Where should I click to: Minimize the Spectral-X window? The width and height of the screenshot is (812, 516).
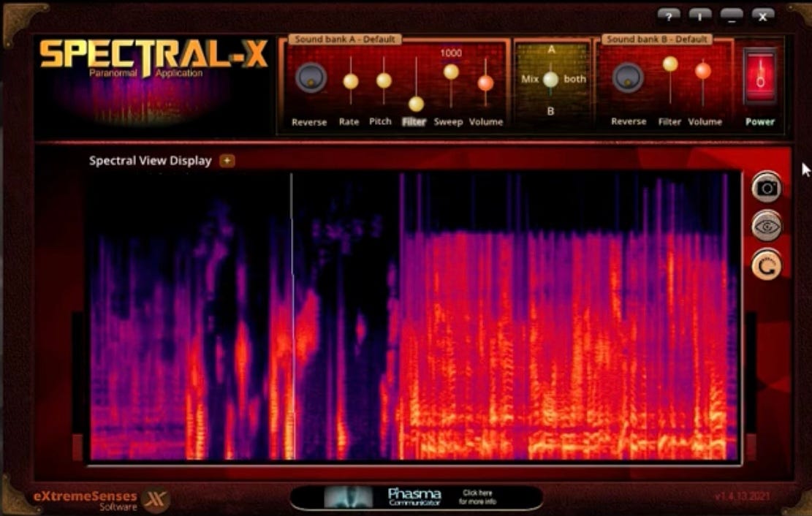(731, 17)
